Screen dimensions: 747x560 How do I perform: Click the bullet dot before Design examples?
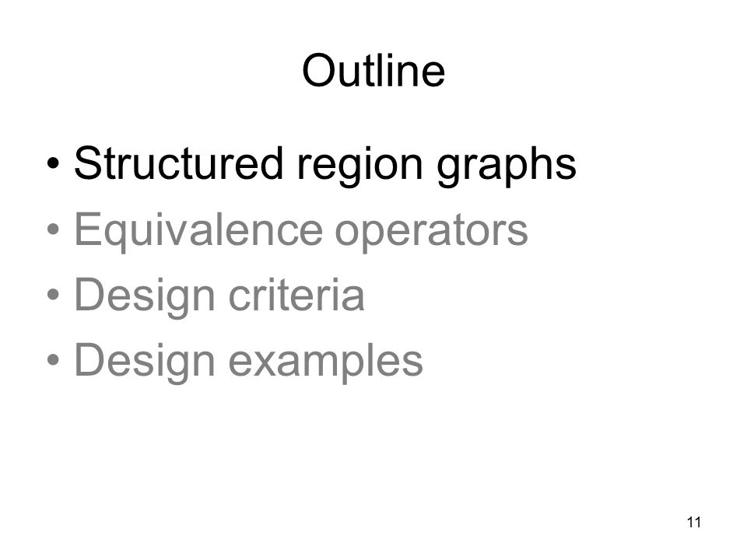54,359
